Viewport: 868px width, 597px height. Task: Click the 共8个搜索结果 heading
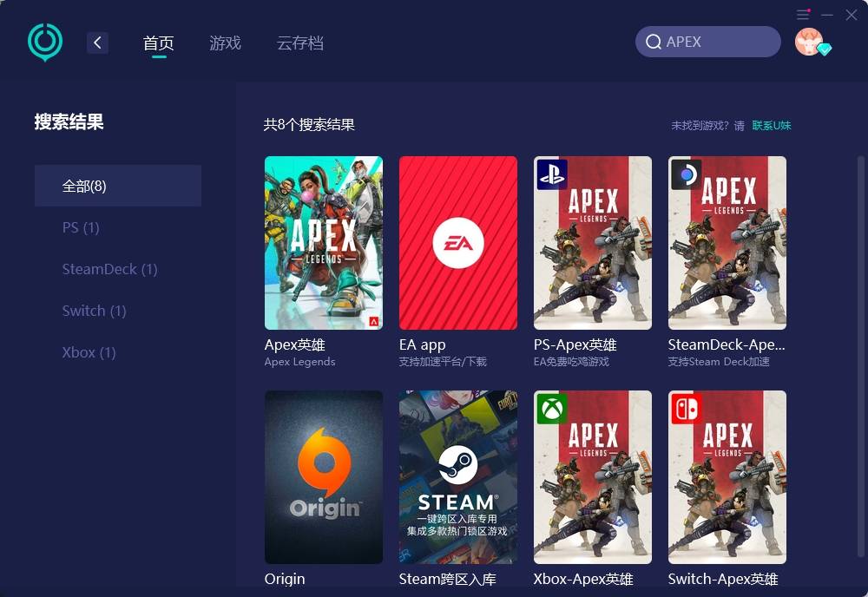tap(309, 124)
